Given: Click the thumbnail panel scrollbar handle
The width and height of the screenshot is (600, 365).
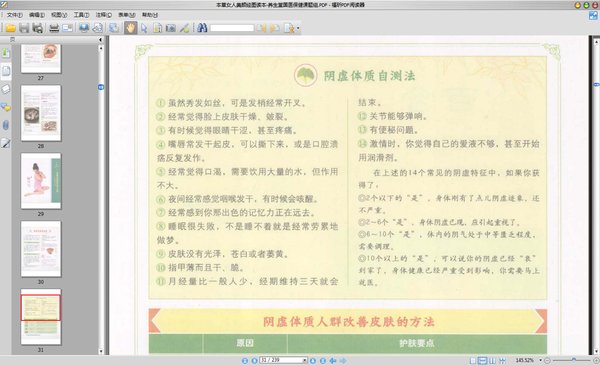Looking at the screenshot, I should pyautogui.click(x=101, y=87).
